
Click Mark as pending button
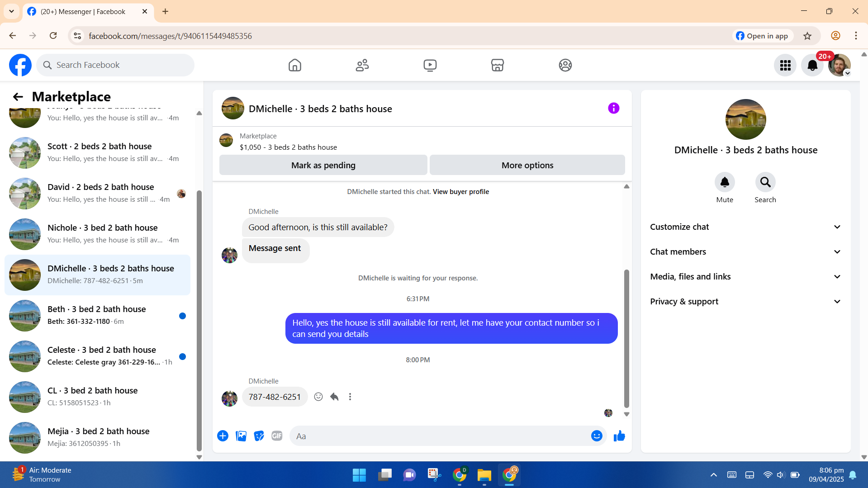(x=323, y=165)
